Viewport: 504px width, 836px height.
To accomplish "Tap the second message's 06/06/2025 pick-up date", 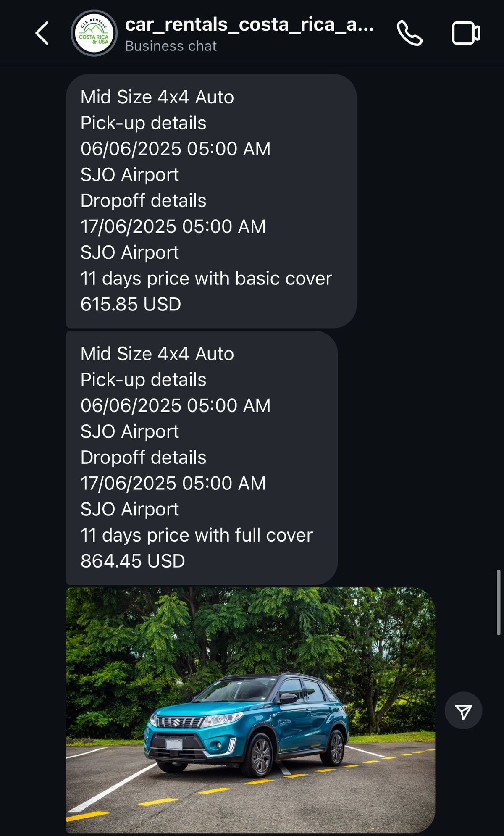I will pos(176,405).
